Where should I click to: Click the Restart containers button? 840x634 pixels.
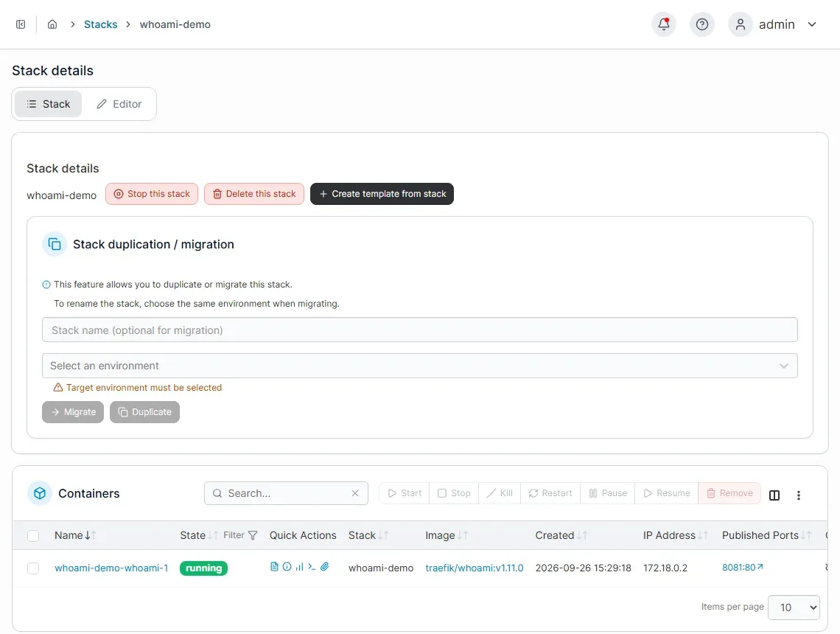(550, 493)
